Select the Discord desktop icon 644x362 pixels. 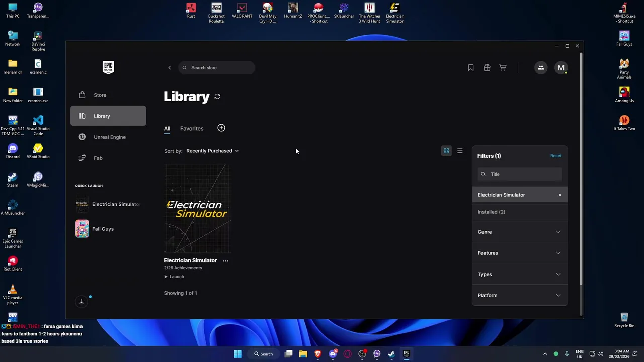point(13,151)
